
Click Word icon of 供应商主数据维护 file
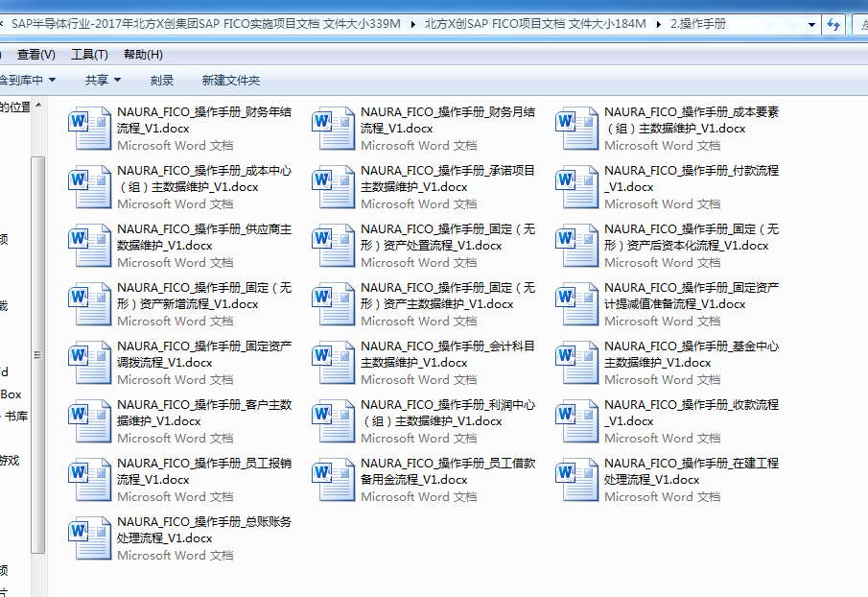(x=90, y=246)
